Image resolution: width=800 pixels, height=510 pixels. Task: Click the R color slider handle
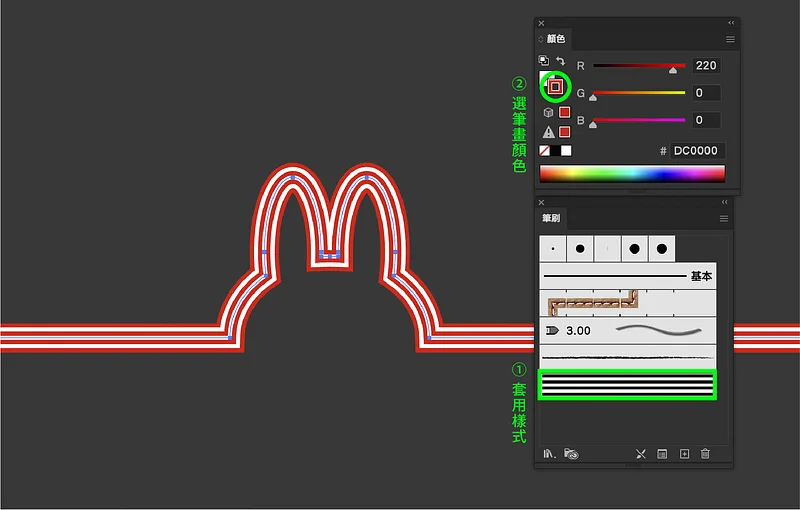click(x=673, y=70)
